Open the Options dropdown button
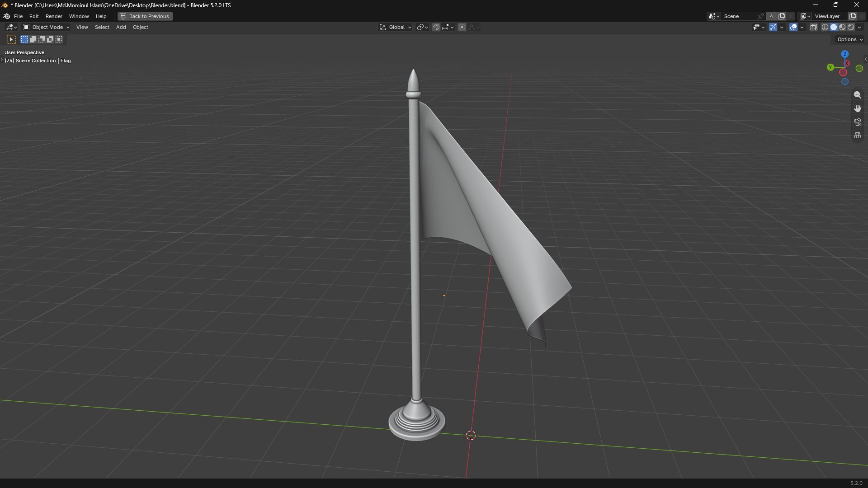This screenshot has width=868, height=488. coord(849,39)
